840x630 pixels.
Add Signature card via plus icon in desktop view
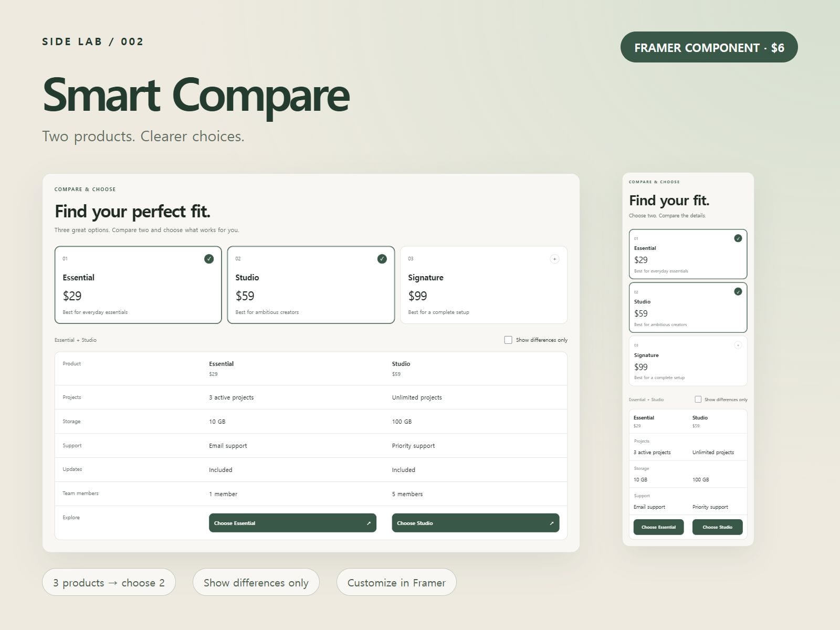pyautogui.click(x=554, y=259)
